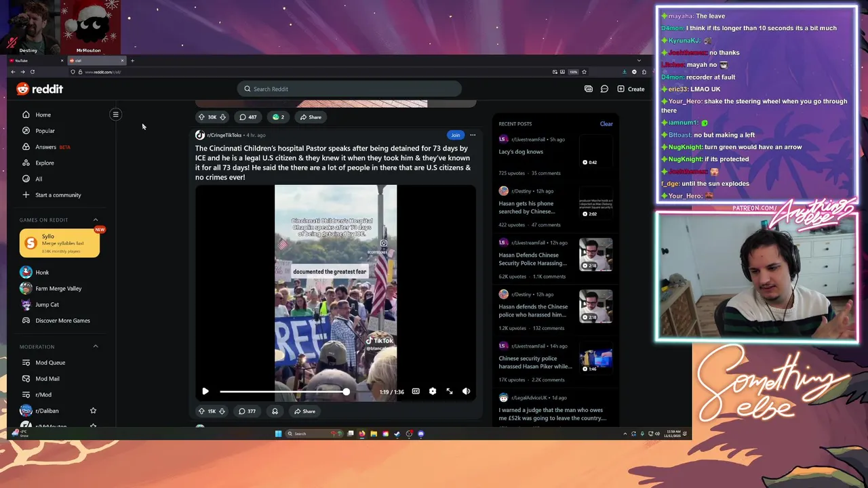Click the Search Reddit field
Viewport: 868px width, 488px height.
(x=349, y=89)
